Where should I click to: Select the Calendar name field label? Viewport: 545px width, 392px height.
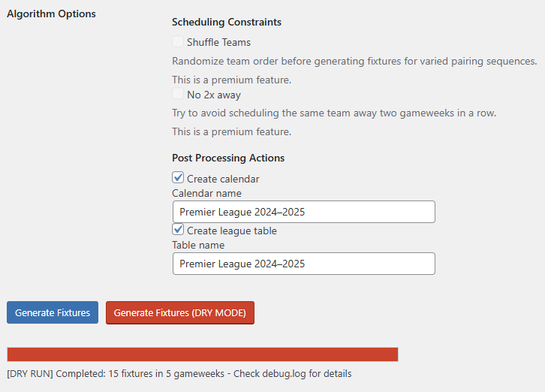point(206,193)
